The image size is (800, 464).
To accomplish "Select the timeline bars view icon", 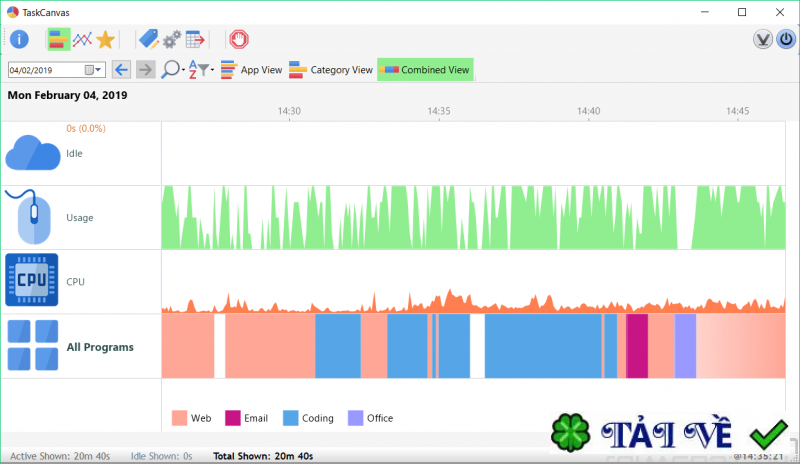I will (x=59, y=39).
